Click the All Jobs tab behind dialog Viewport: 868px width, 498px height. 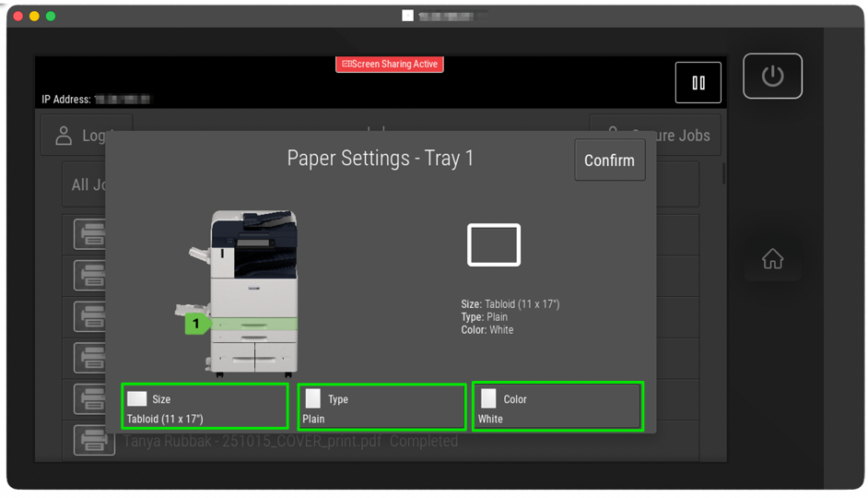tap(88, 184)
